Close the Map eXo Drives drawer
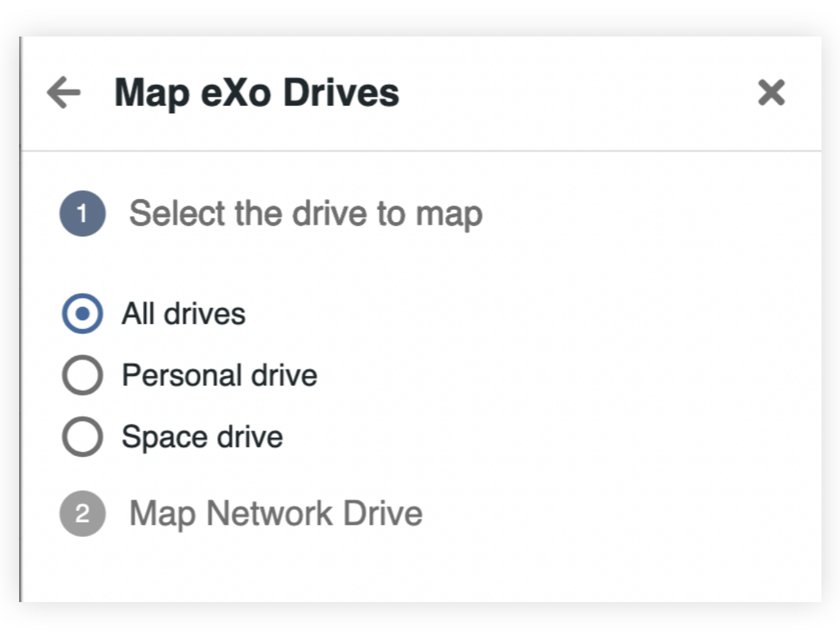840x632 pixels. (x=771, y=93)
